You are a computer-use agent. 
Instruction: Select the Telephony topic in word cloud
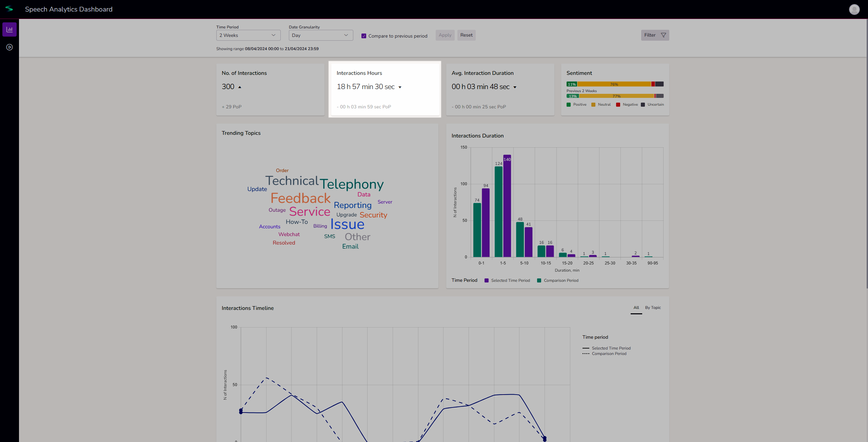[352, 184]
